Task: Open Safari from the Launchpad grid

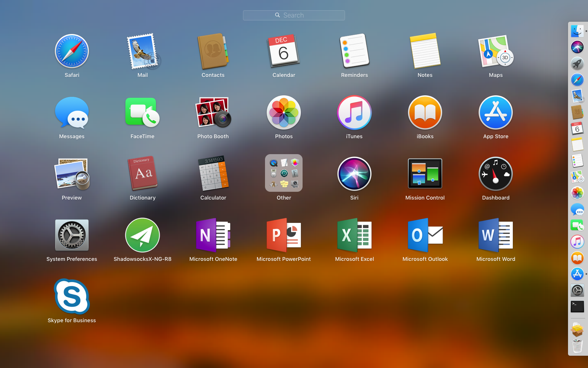Action: coord(72,51)
